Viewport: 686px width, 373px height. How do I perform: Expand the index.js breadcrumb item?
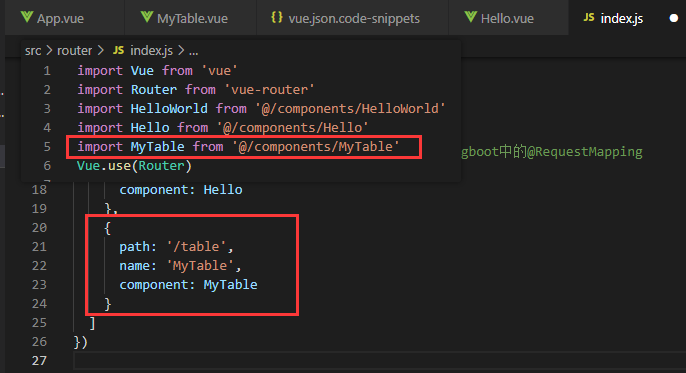click(151, 51)
